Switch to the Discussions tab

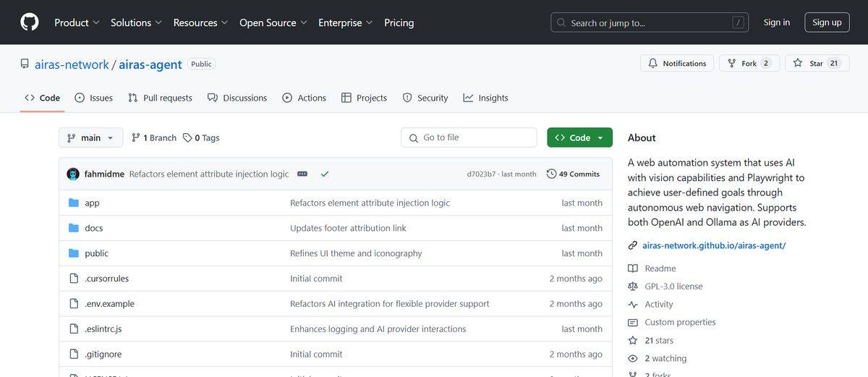click(237, 98)
